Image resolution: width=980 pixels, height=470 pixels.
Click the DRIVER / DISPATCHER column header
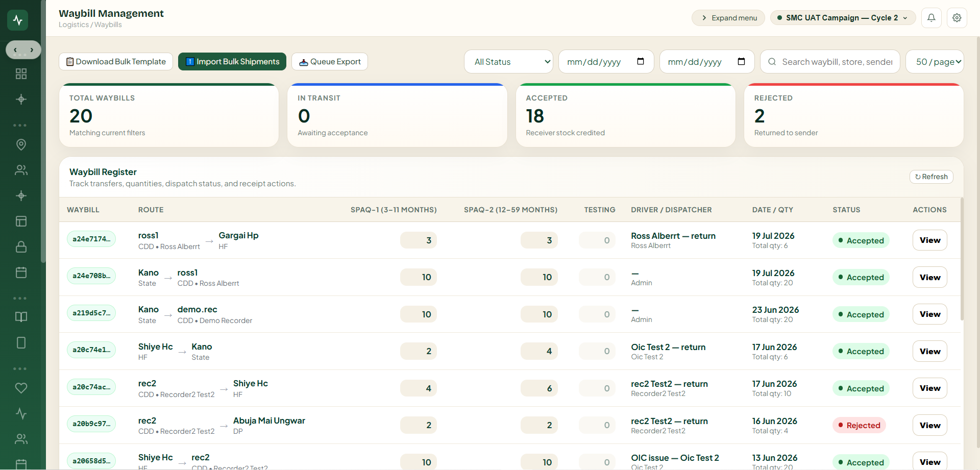(x=671, y=210)
